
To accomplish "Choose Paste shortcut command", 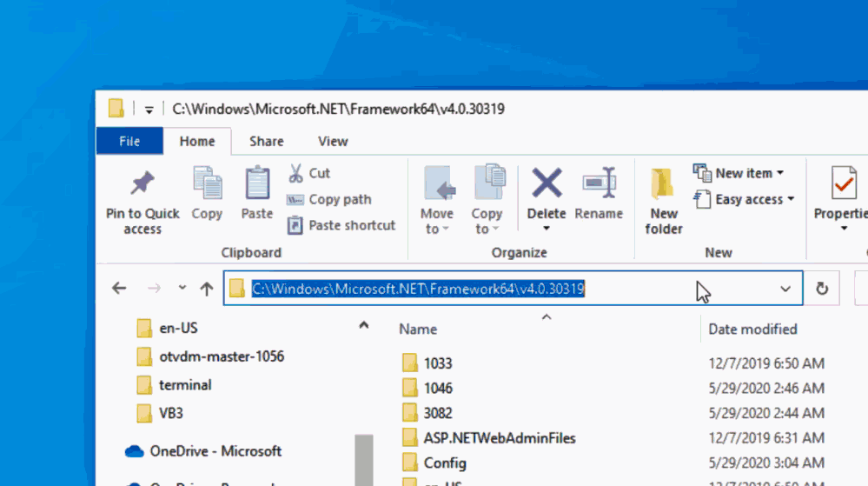I will pos(341,225).
